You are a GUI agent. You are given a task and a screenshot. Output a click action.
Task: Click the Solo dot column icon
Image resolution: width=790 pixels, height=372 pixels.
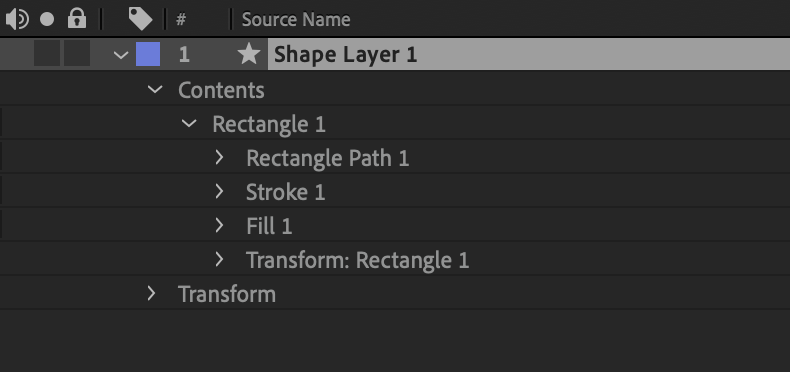pos(47,20)
